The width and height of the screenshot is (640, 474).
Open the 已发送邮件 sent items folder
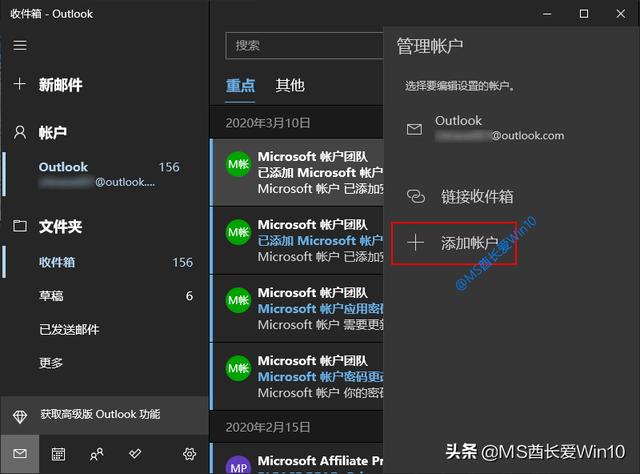tap(106, 329)
